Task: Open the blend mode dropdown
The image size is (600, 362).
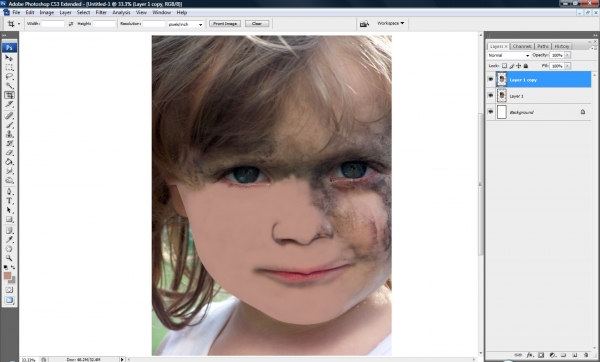Action: pos(509,55)
